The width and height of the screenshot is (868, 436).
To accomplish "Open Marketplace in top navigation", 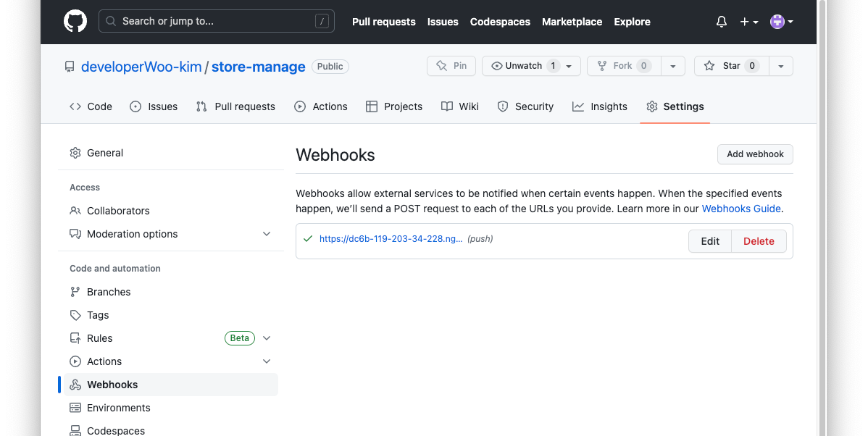I will pos(572,22).
